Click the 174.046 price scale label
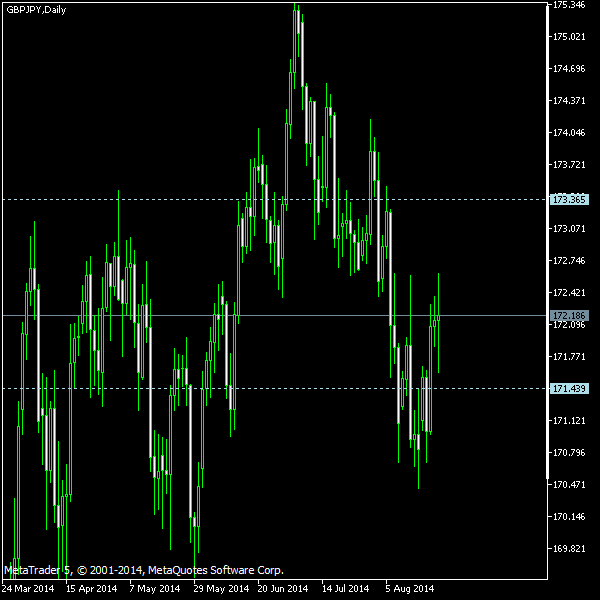 (569, 133)
